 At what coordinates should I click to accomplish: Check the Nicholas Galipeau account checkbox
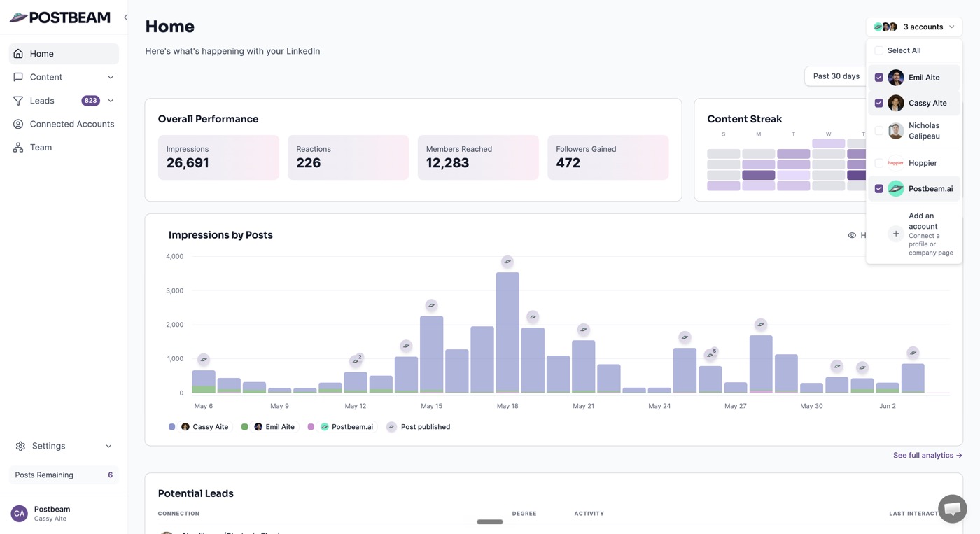click(x=879, y=131)
